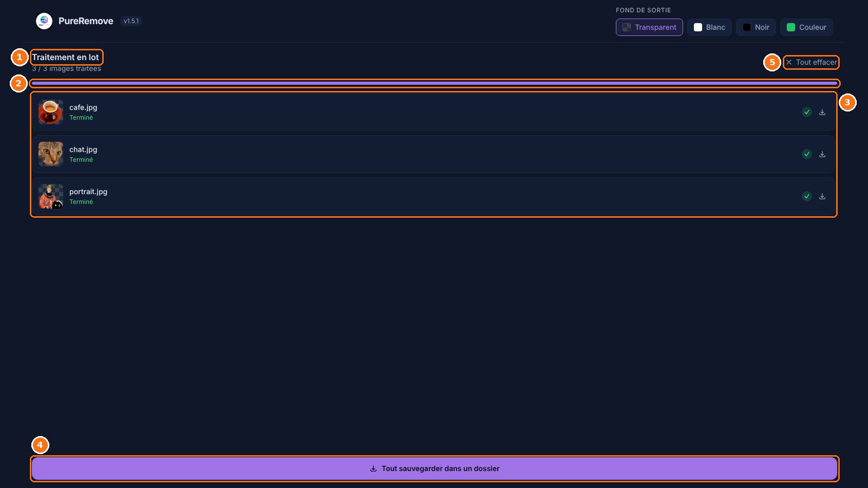Open the chat.jpg cat thumbnail

51,154
